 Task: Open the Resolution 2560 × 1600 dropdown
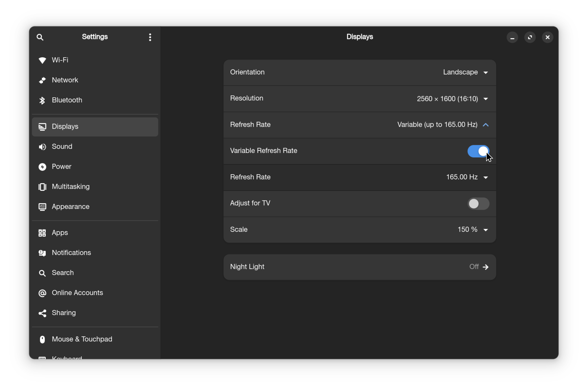452,99
